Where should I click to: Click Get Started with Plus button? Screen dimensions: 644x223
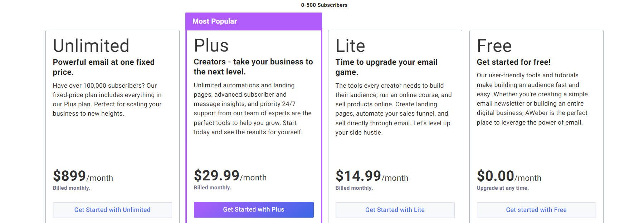[x=254, y=209]
